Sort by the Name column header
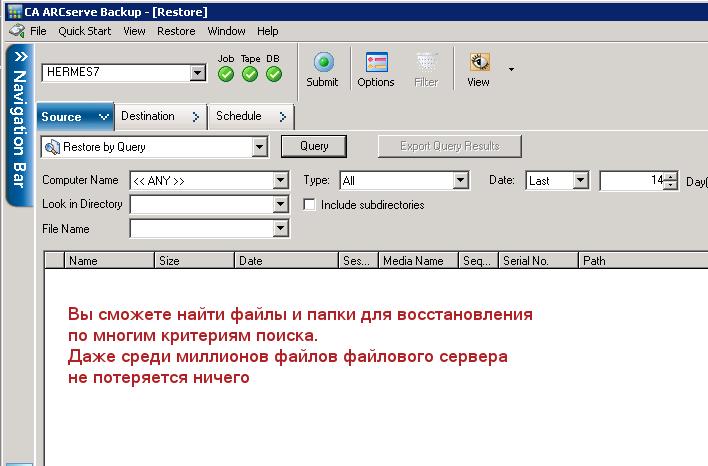708x466 pixels. click(109, 261)
